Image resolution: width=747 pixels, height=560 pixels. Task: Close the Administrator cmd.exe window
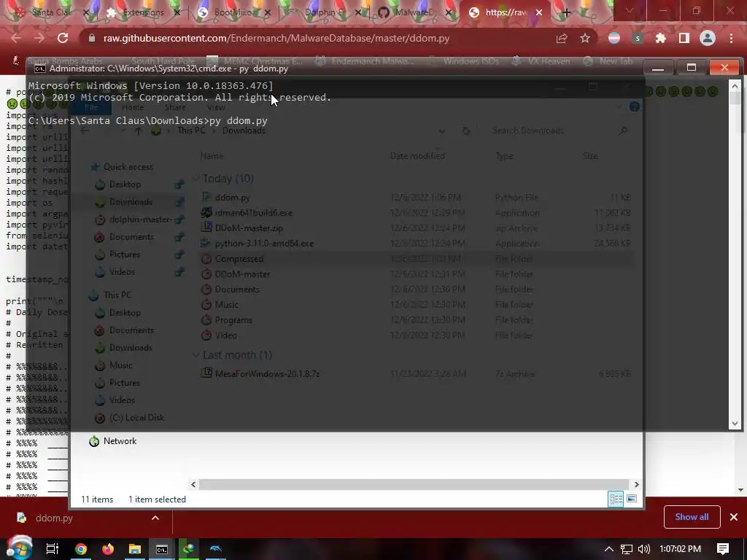pos(724,68)
